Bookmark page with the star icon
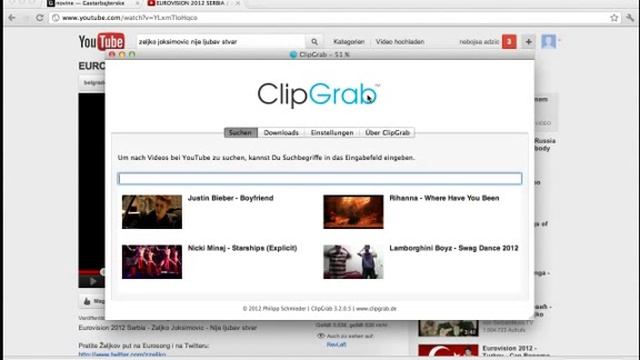Image resolution: width=640 pixels, height=360 pixels. [x=614, y=18]
